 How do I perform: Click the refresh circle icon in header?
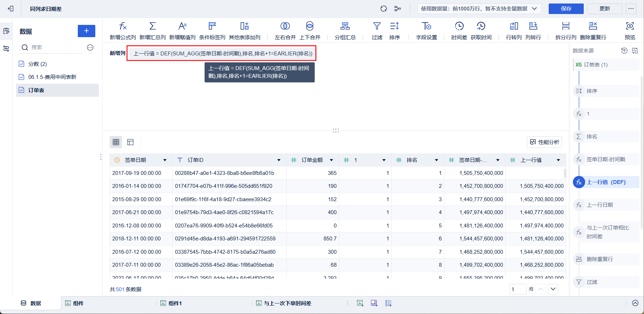(x=384, y=9)
